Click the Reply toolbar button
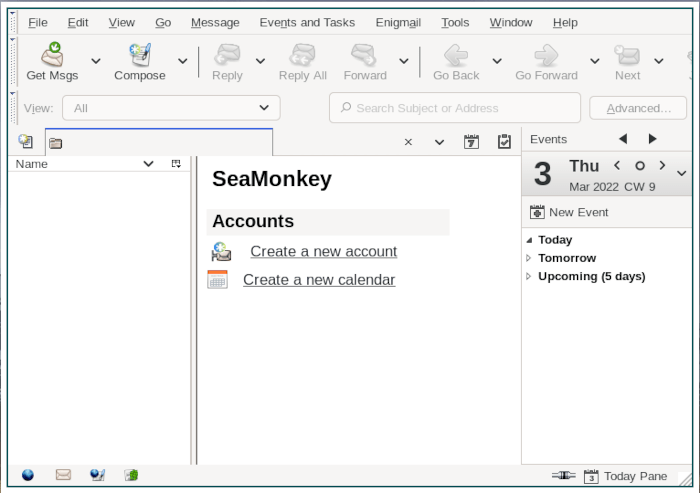 click(227, 62)
